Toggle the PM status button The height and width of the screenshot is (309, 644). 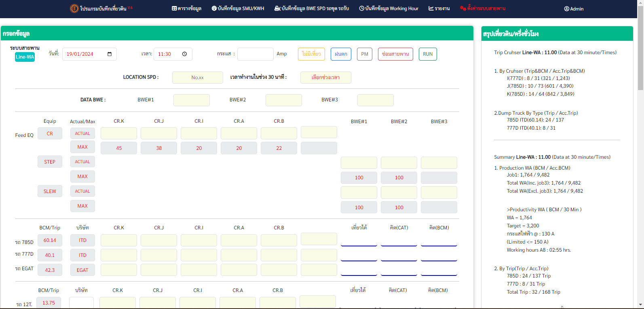point(365,54)
